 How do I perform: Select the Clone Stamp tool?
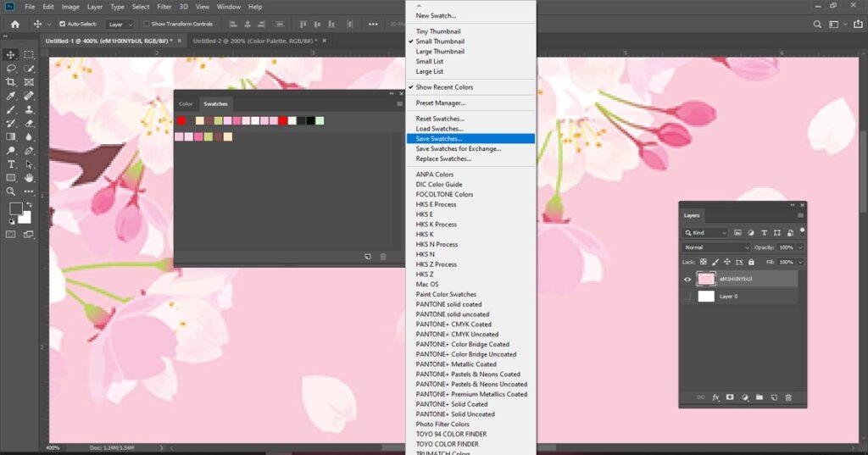click(x=29, y=109)
